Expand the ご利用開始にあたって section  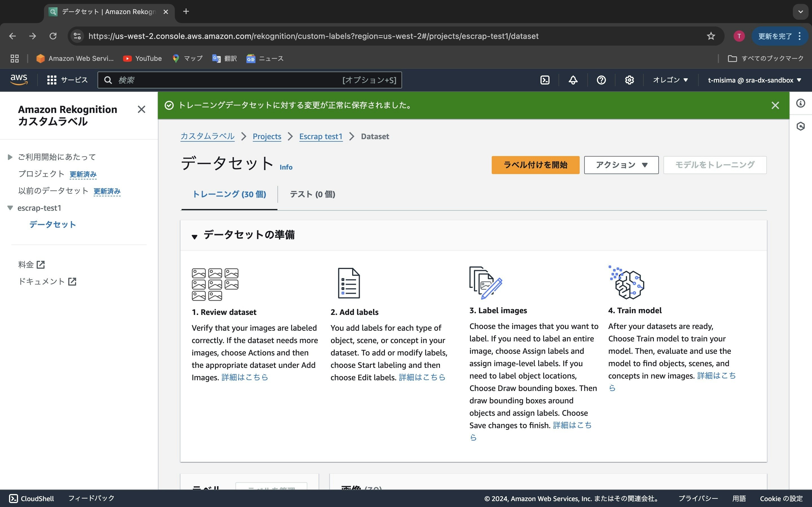(x=10, y=157)
